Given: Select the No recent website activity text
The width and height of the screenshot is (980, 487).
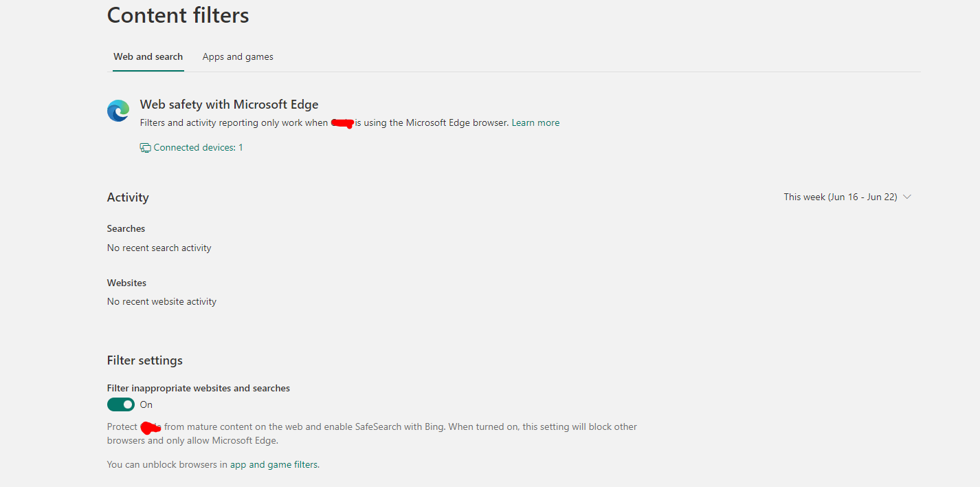Looking at the screenshot, I should tap(162, 301).
